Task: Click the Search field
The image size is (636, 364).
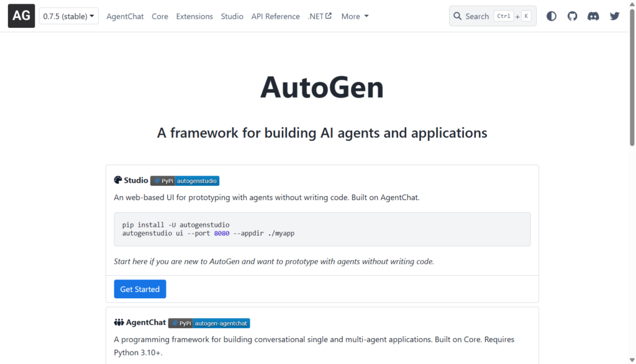Action: [493, 16]
